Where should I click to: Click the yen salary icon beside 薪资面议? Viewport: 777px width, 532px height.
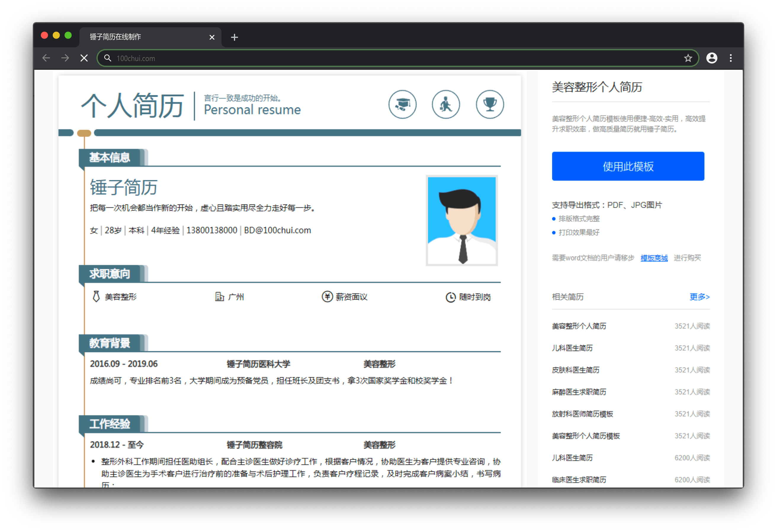click(x=327, y=296)
